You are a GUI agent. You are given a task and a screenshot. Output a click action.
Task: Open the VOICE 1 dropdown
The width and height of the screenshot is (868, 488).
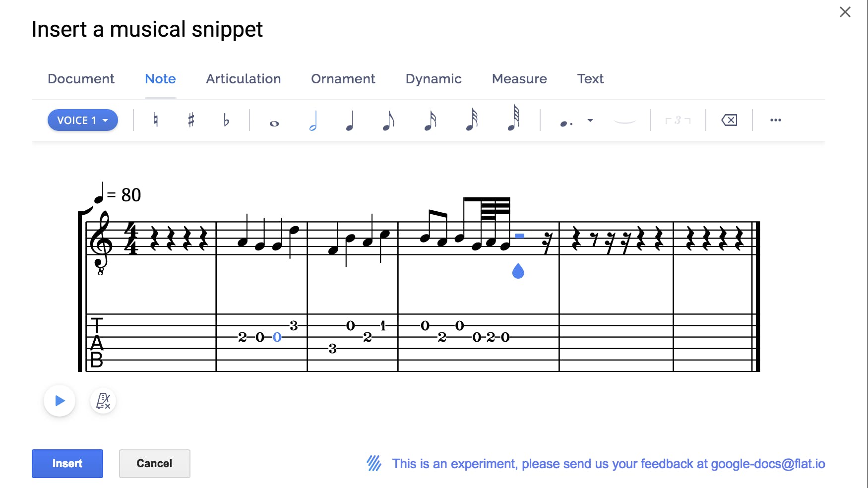[x=83, y=120]
